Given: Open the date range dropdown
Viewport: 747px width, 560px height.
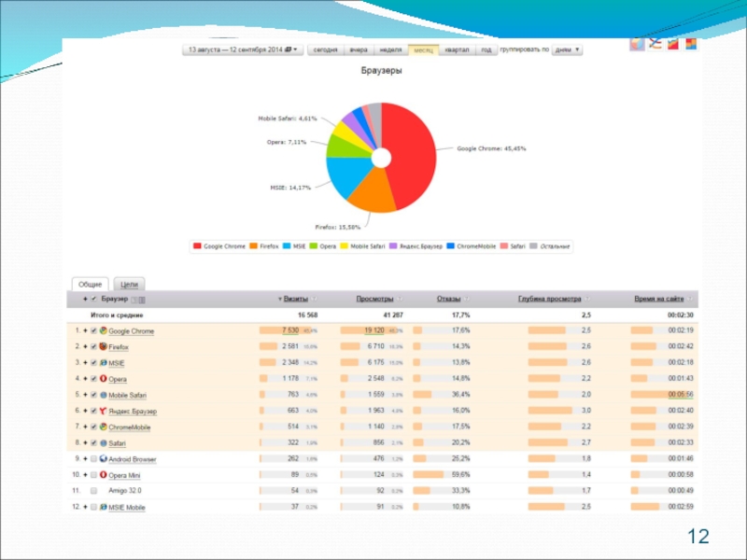Looking at the screenshot, I should 242,49.
